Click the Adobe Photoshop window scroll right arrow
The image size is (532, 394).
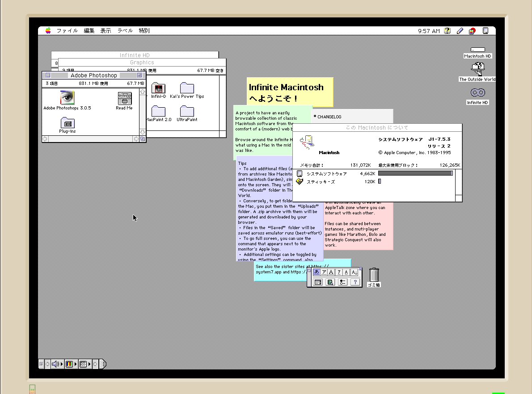[136, 139]
